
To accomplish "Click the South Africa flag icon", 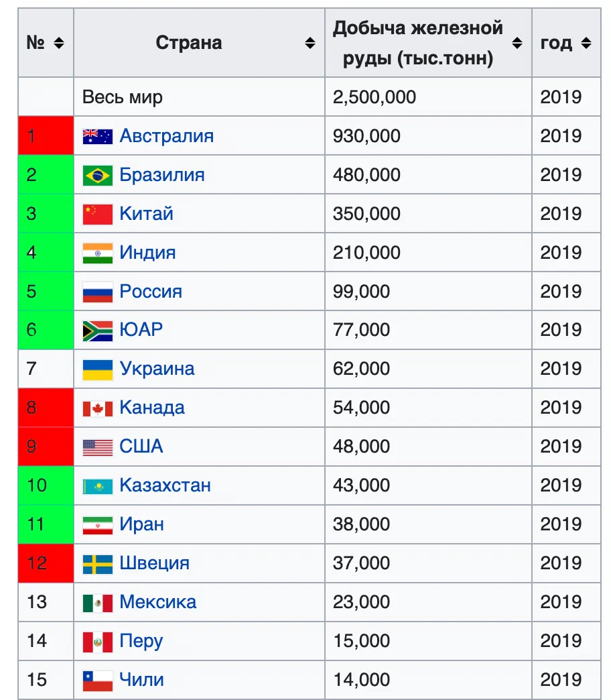I will (x=98, y=331).
